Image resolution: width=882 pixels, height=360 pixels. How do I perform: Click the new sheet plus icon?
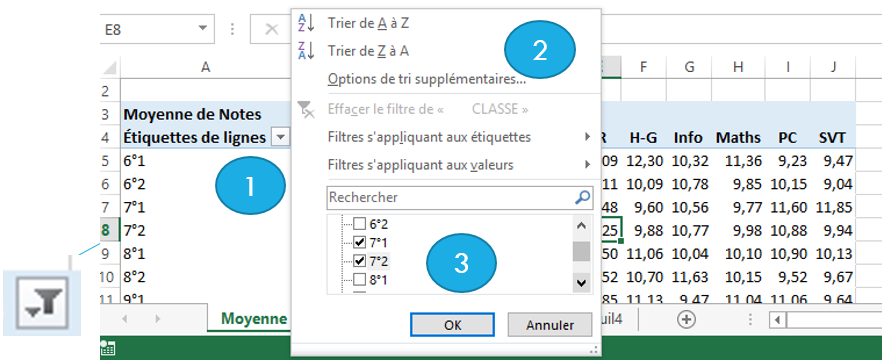[686, 320]
